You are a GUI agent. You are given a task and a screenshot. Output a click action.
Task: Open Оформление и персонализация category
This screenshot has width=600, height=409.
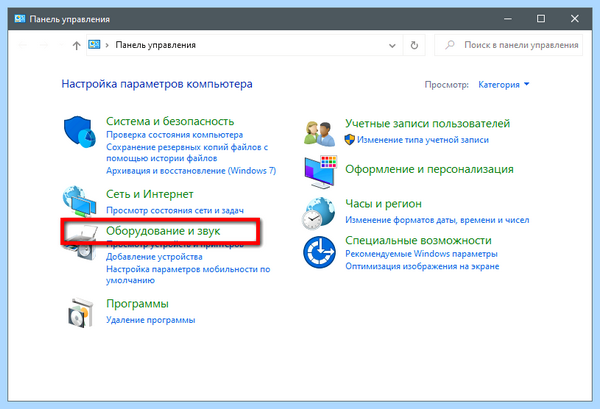coord(429,169)
